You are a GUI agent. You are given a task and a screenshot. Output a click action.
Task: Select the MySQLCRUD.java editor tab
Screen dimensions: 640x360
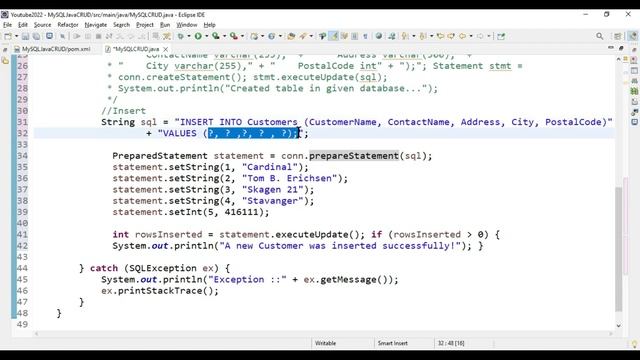[136, 49]
